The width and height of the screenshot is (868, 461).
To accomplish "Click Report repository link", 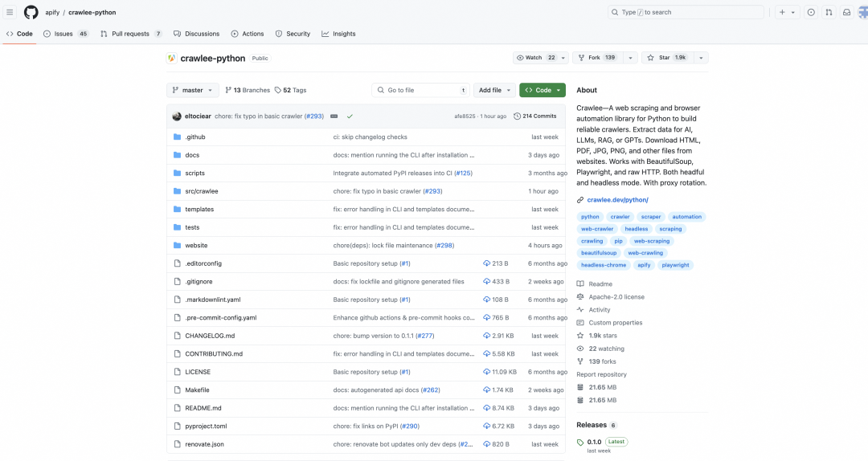I will (x=601, y=375).
